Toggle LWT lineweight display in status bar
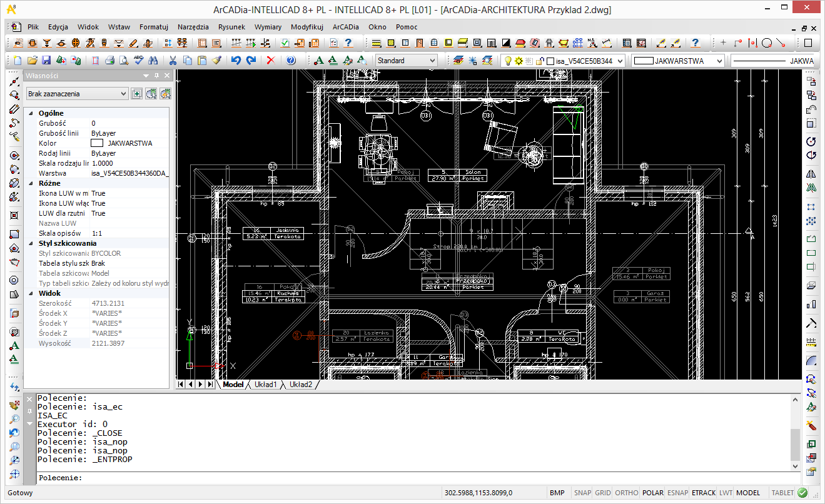Image resolution: width=825 pixels, height=504 pixels. click(726, 493)
